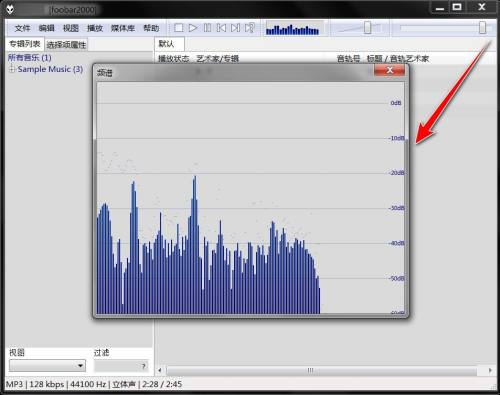Click the Stop playback button

(179, 28)
